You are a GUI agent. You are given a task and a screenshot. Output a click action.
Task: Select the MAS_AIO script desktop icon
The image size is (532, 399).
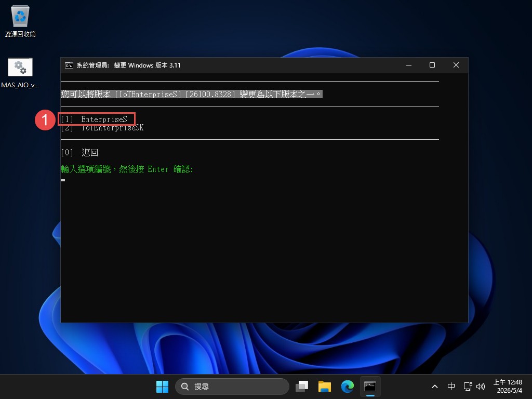(20, 73)
